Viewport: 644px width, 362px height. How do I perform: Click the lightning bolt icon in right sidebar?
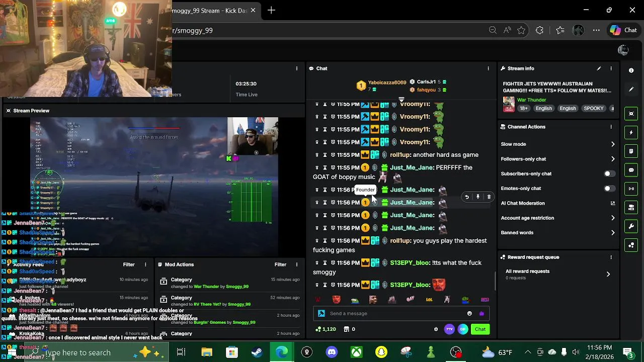(631, 132)
